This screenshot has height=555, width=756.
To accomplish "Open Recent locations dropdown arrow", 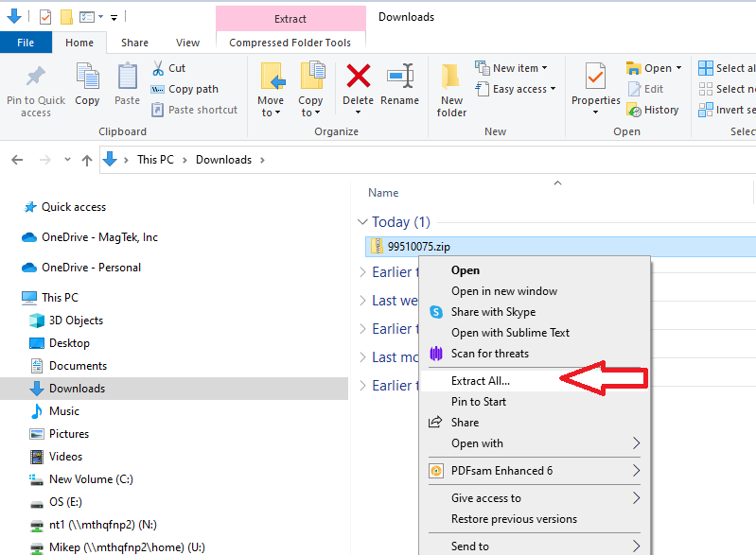I will 67,160.
